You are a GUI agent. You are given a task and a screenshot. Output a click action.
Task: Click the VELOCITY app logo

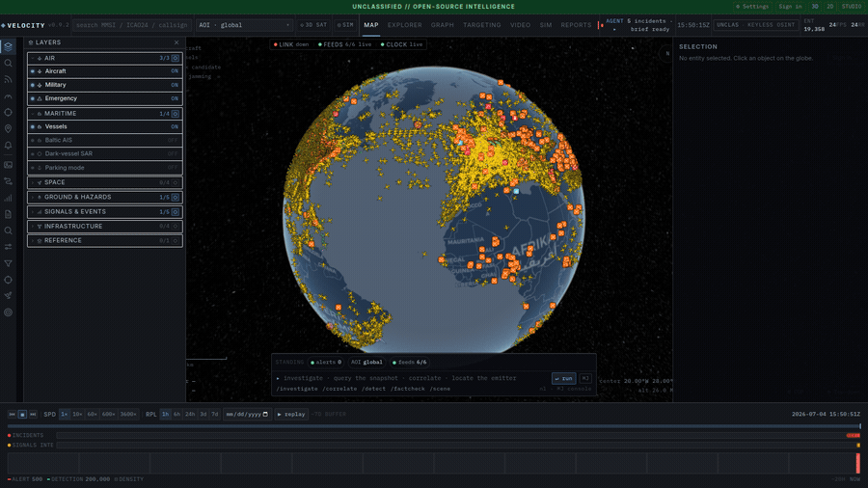[23, 25]
